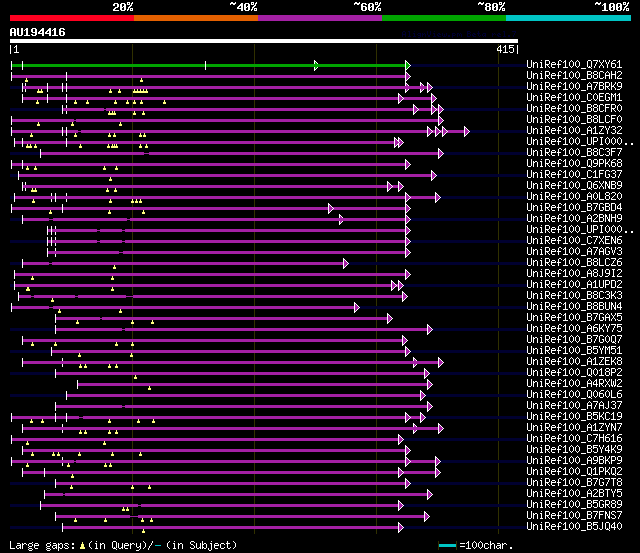Select the UniRef100_B8C3F7 label
Image resolution: width=640 pixels, height=553 pixels.
coord(574,152)
